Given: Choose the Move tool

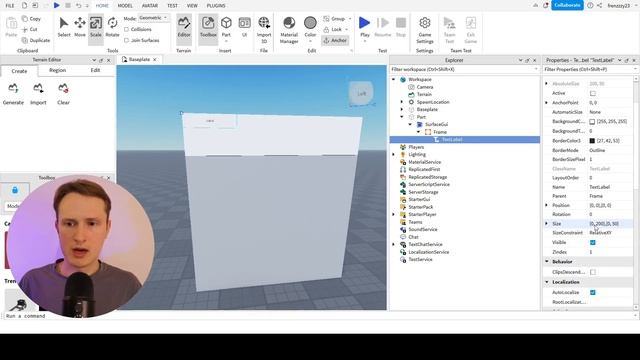Looking at the screenshot, I should coord(80,27).
